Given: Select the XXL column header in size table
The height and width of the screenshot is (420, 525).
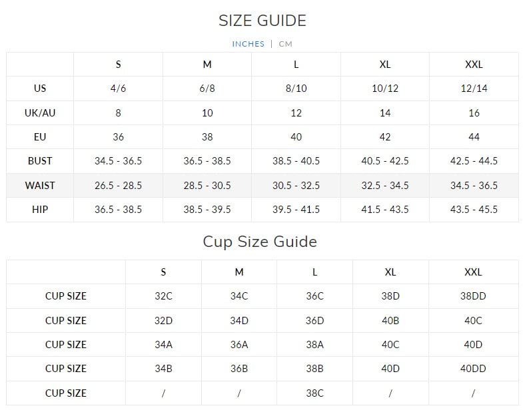Looking at the screenshot, I should tap(474, 65).
